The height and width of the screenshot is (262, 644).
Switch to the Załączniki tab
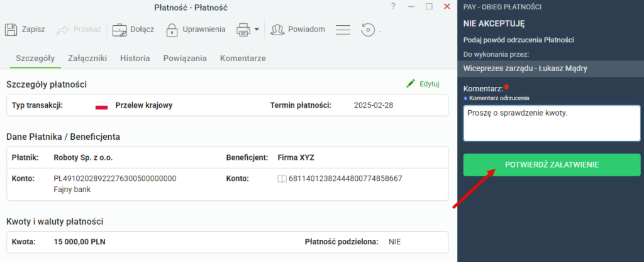[87, 59]
